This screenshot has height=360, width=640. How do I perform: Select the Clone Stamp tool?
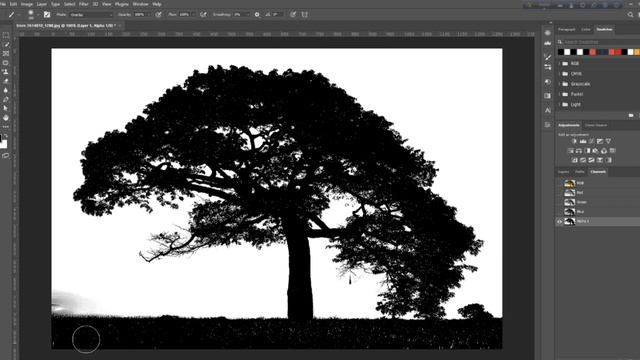[6, 72]
